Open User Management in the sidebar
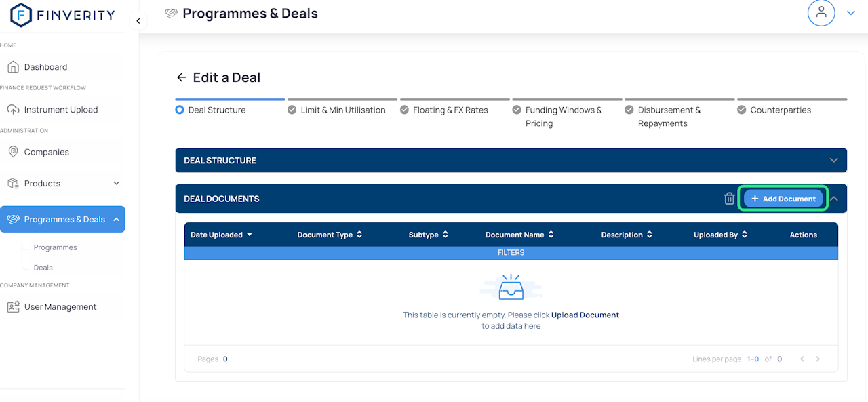 60,307
